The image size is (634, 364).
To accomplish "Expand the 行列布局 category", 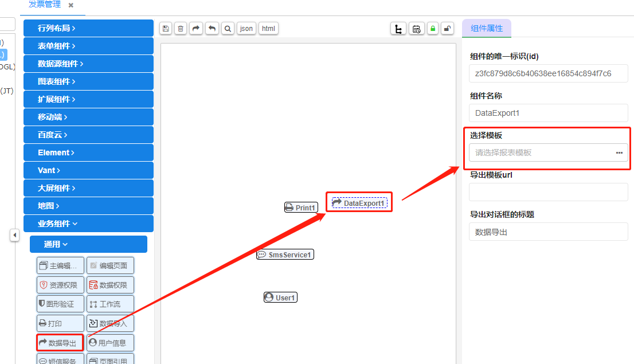I will [x=88, y=28].
